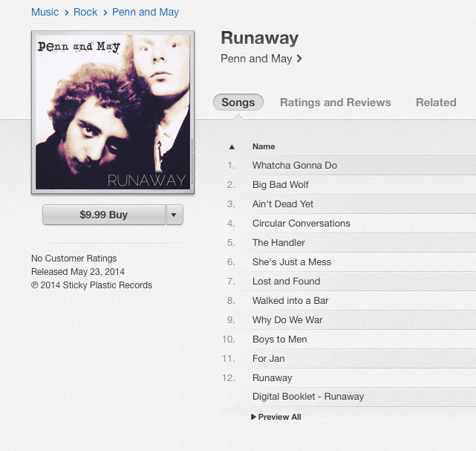Open the dropdown arrow beside the Buy button
This screenshot has width=476, height=451.
click(x=175, y=215)
